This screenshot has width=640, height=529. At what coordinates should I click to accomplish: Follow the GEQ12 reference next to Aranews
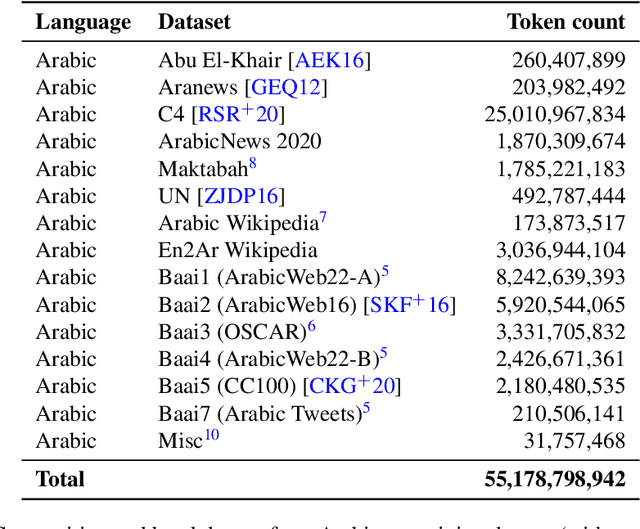(x=286, y=87)
